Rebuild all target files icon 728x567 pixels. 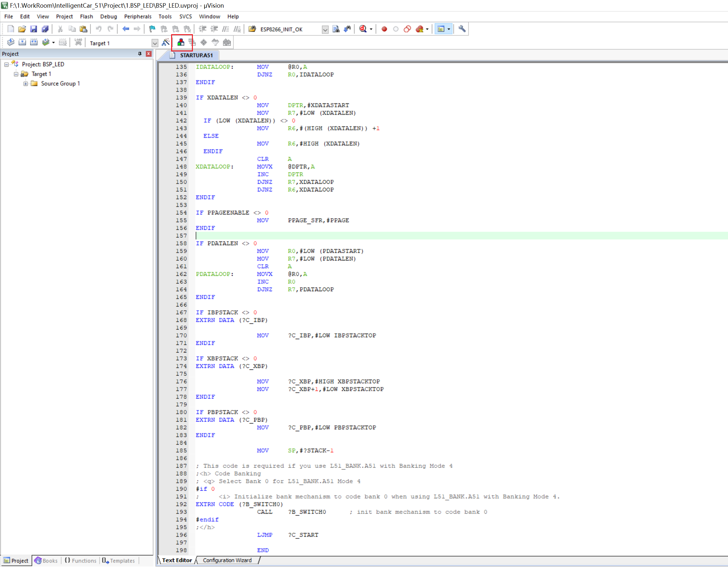point(34,42)
